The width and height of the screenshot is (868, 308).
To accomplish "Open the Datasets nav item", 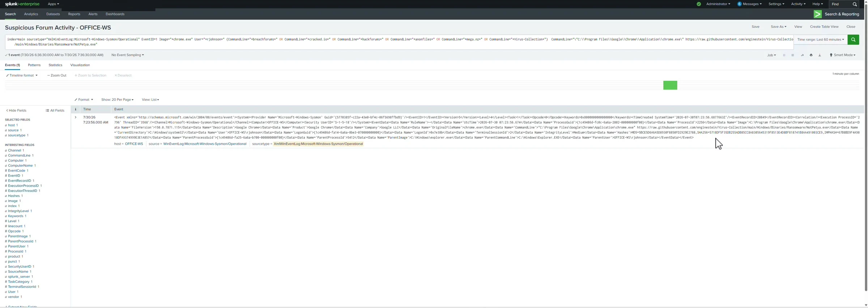I will pos(53,14).
